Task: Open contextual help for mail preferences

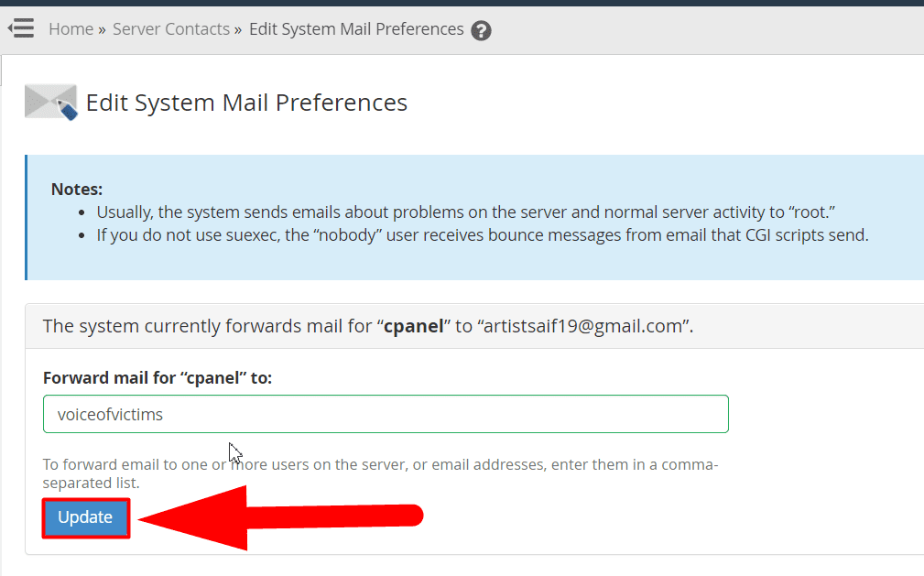Action: pyautogui.click(x=481, y=30)
